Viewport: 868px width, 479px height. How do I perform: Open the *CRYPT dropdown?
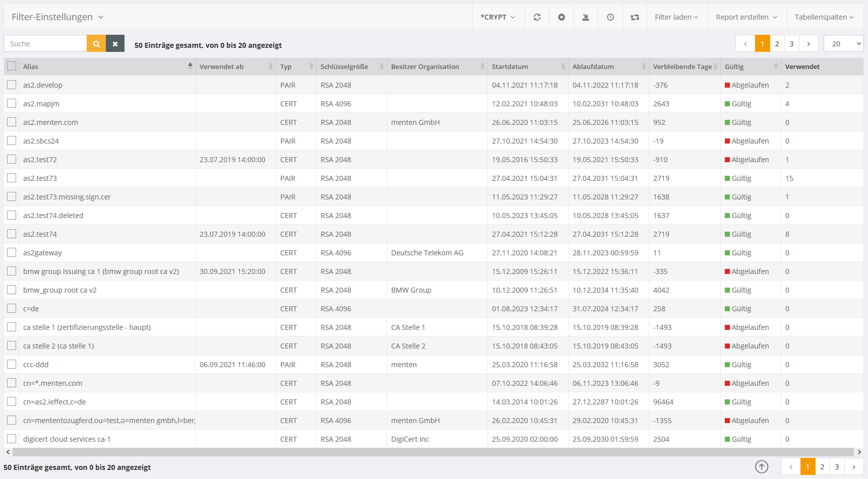coord(498,17)
